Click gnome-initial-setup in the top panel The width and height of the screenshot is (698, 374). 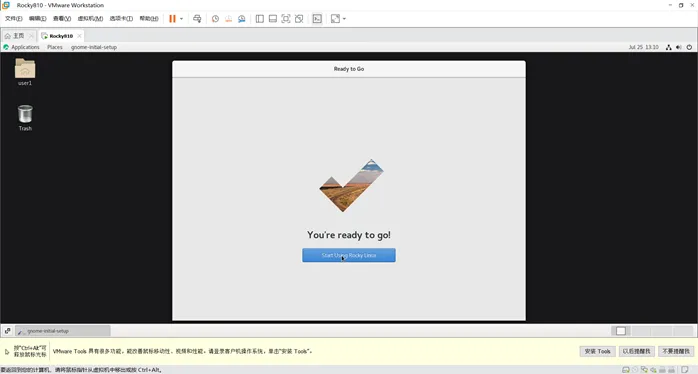point(94,47)
